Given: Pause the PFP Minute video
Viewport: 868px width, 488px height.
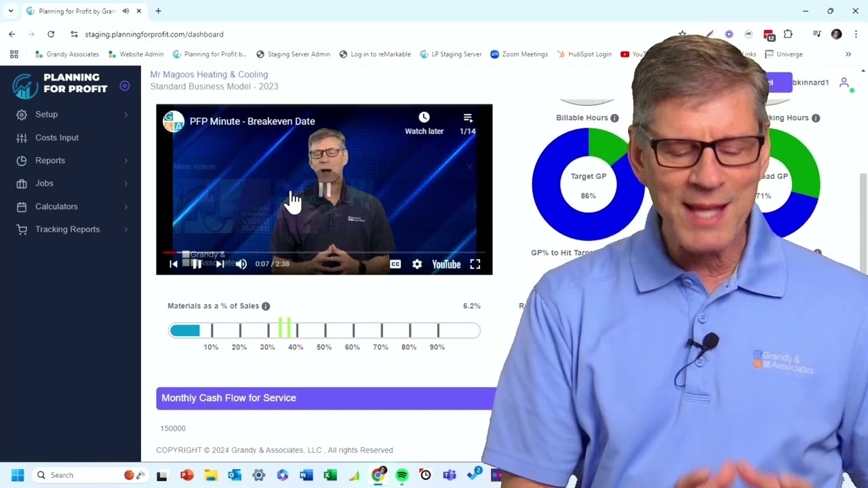Looking at the screenshot, I should click(x=197, y=264).
